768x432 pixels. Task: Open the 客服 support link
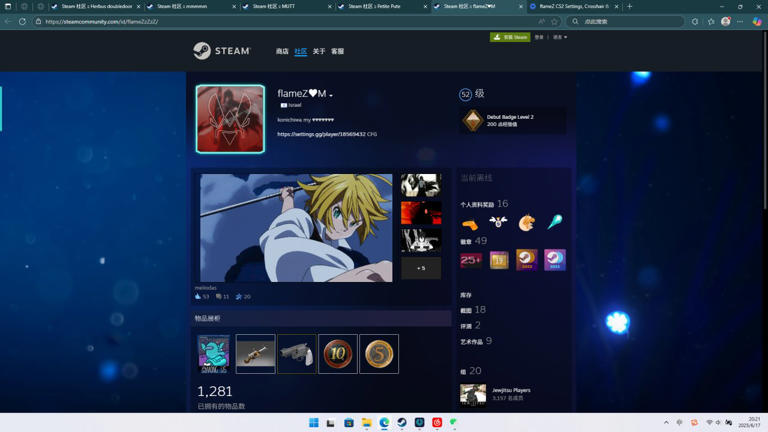(337, 51)
